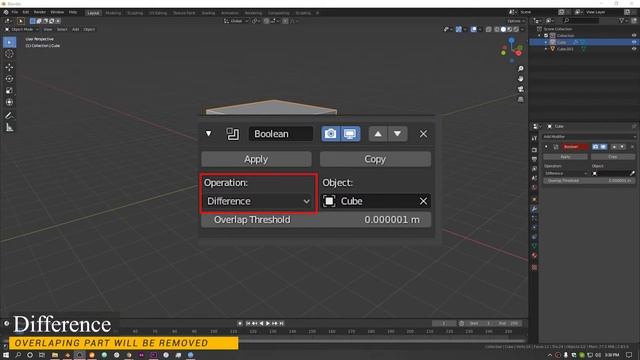Expand Cube.001 in outliner tree
Screen dimensions: 640x360
tap(546, 49)
